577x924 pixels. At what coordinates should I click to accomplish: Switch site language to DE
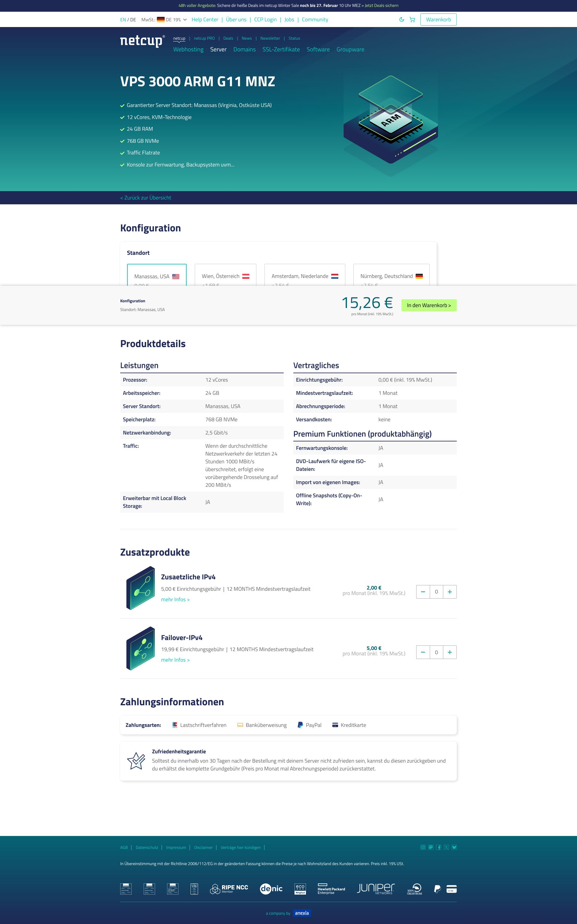[x=133, y=20]
